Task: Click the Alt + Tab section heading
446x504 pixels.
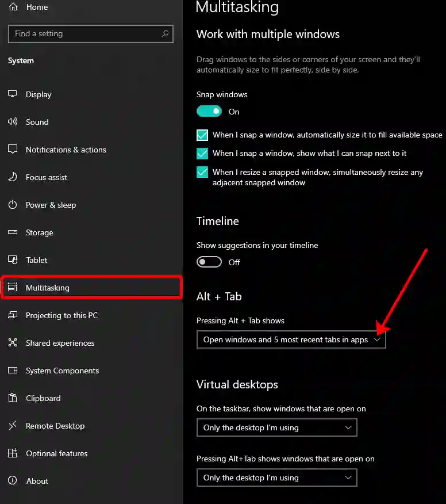Action: [219, 296]
